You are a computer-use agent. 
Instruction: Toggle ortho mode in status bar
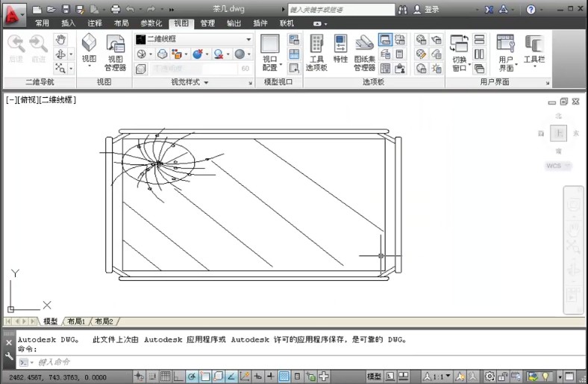point(178,376)
